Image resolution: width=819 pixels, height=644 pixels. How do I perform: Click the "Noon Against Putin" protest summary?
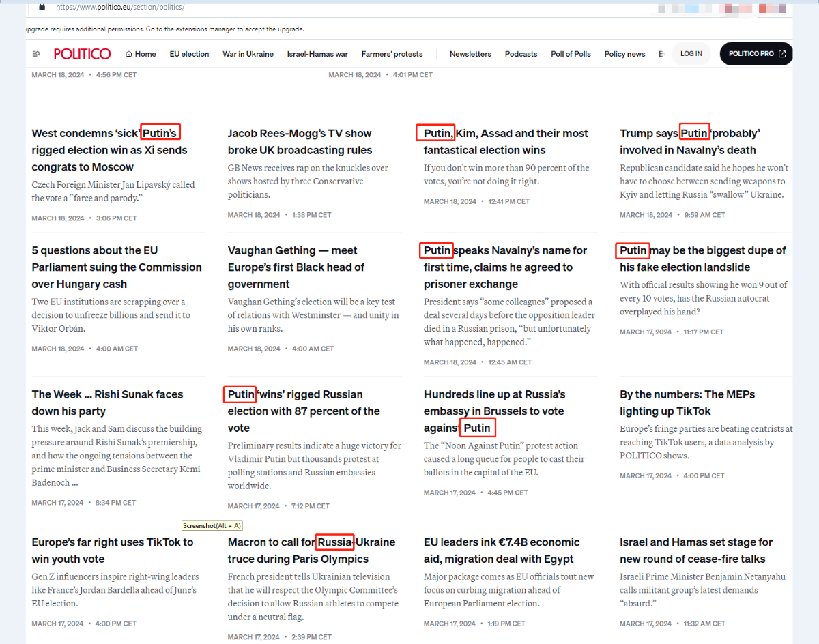coord(504,459)
